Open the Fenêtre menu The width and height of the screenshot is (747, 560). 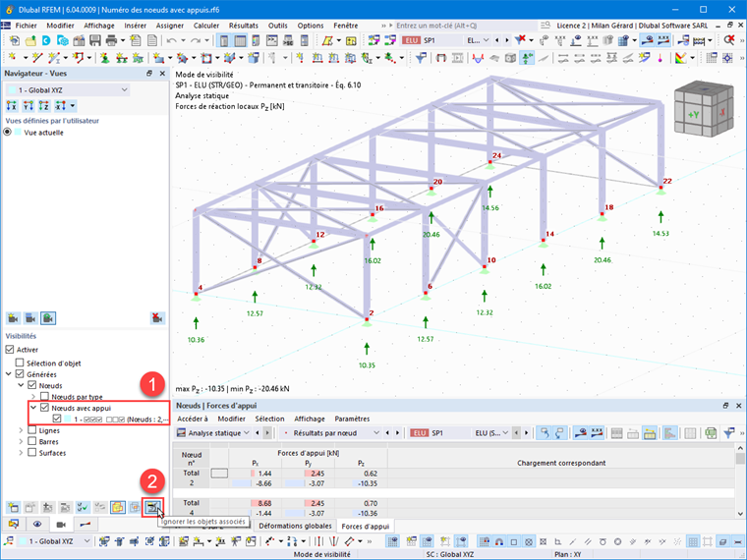(345, 26)
